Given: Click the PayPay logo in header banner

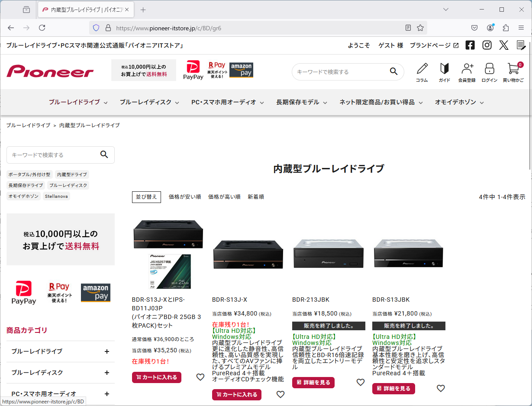Looking at the screenshot, I should [x=193, y=70].
